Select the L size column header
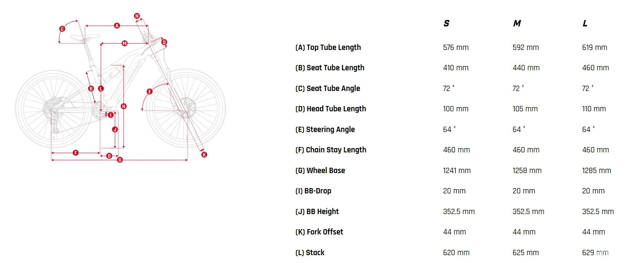 (585, 24)
